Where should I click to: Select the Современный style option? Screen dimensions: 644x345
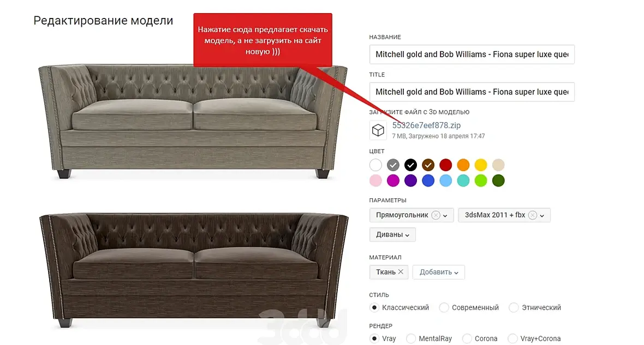[444, 307]
